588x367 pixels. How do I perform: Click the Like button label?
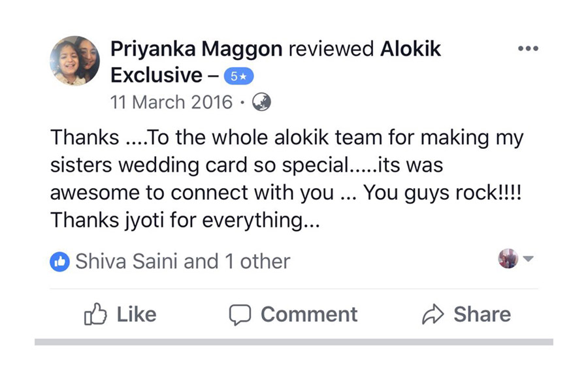(137, 314)
